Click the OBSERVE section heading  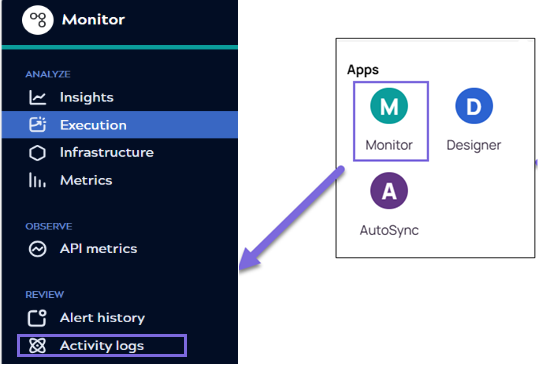tap(49, 227)
